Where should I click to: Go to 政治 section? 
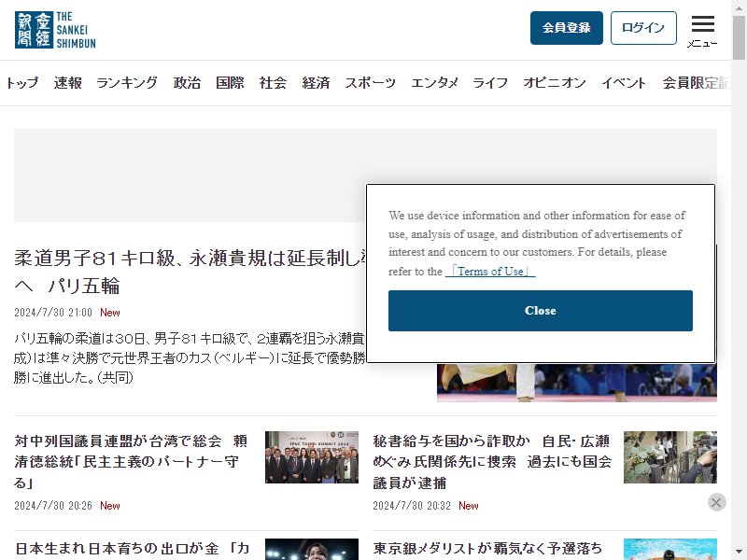pos(187,83)
